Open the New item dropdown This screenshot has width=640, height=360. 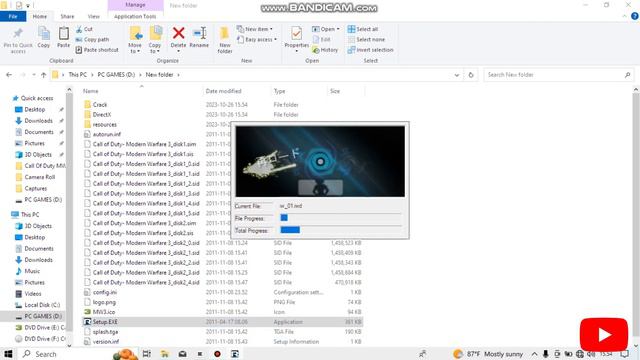(x=255, y=29)
